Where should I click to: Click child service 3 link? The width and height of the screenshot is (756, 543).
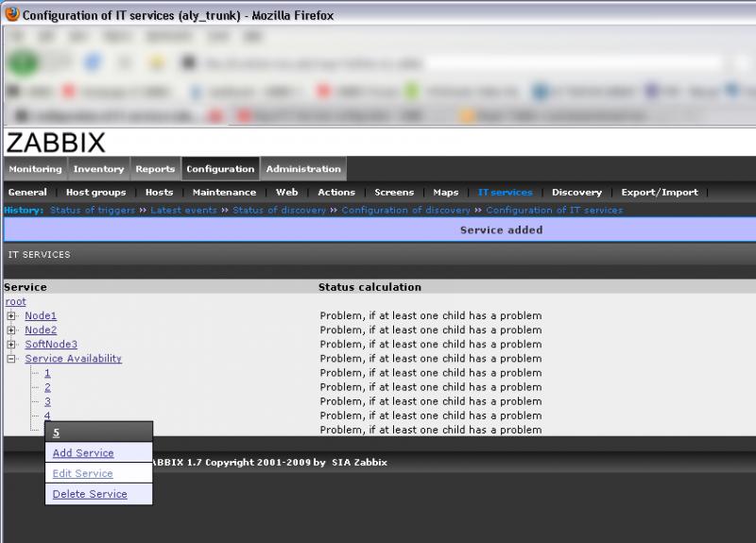47,402
